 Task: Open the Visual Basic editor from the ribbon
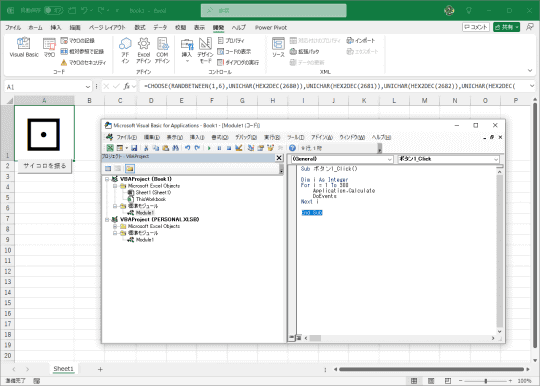click(24, 48)
